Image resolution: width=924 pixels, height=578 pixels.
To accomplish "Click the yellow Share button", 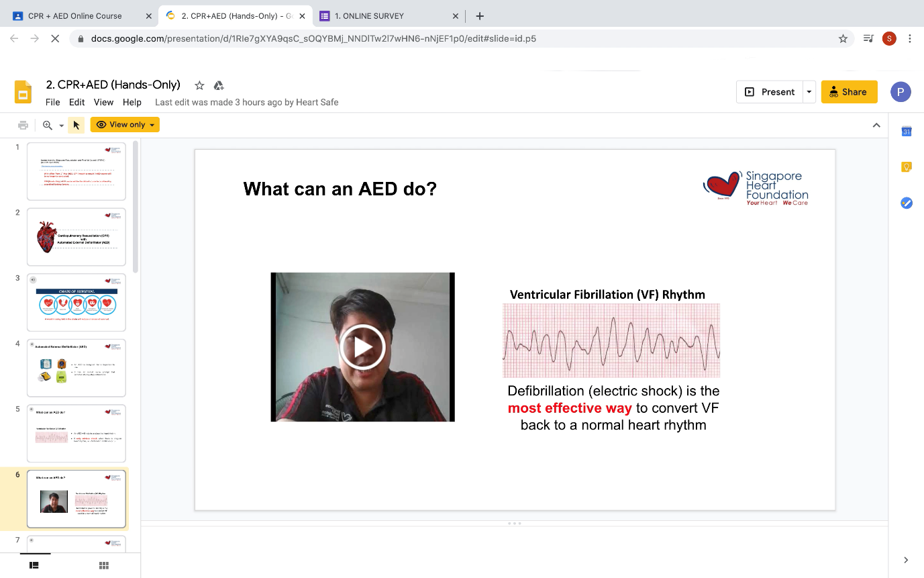I will 849,92.
